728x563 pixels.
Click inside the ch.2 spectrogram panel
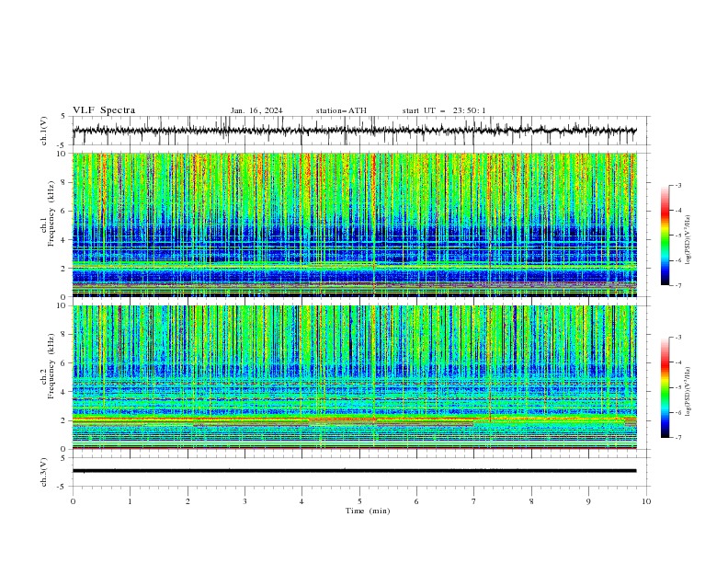(x=355, y=377)
